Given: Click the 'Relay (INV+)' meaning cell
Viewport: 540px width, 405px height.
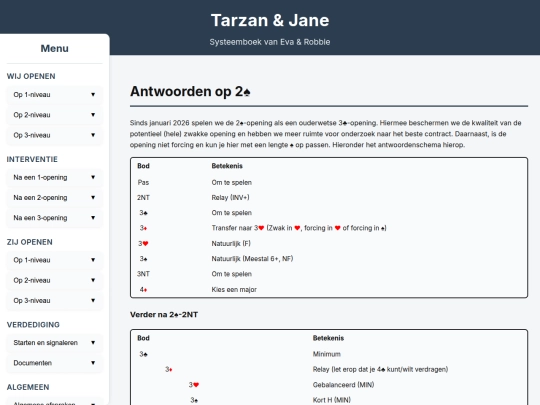Looking at the screenshot, I should tap(230, 198).
